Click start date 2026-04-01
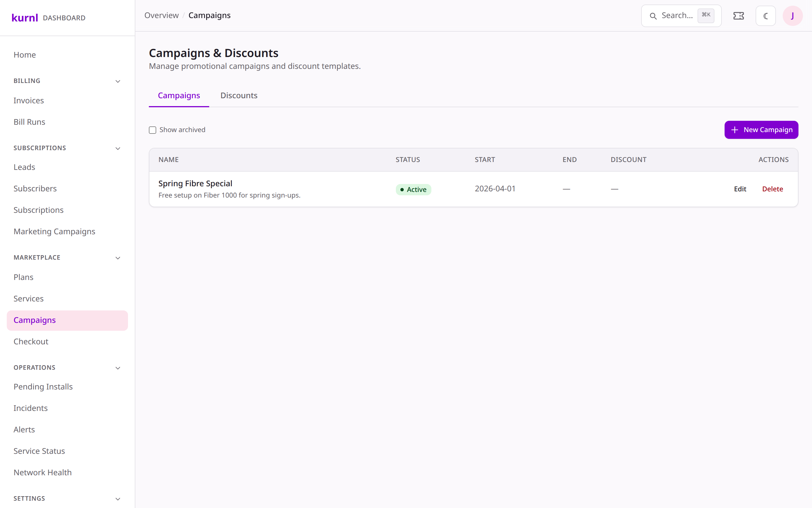Screen dimensions: 812x508 495,189
